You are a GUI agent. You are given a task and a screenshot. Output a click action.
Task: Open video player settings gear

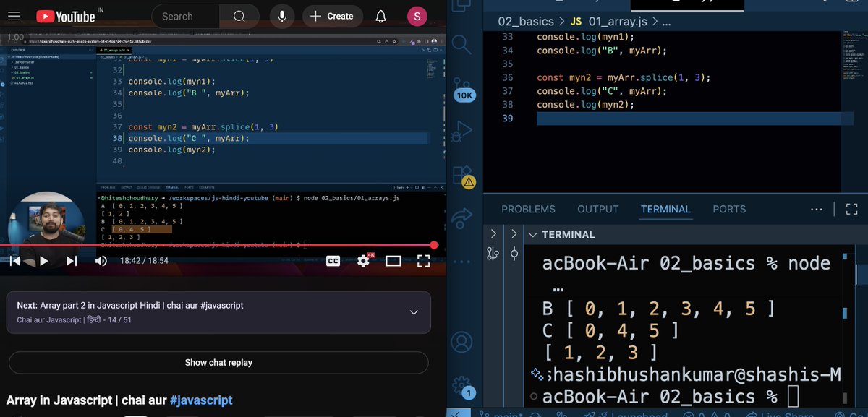pos(363,261)
